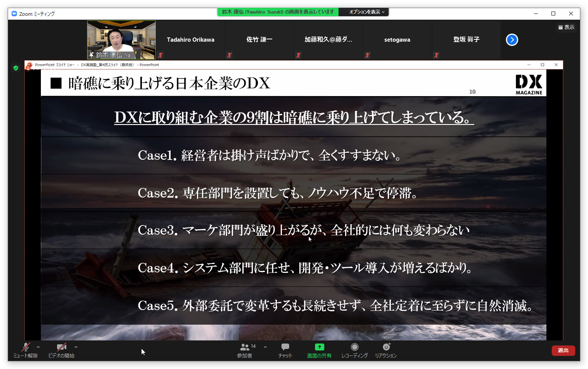Screen dimensions: 588x369
Task: Show next participants with blue arrow
Action: [512, 40]
